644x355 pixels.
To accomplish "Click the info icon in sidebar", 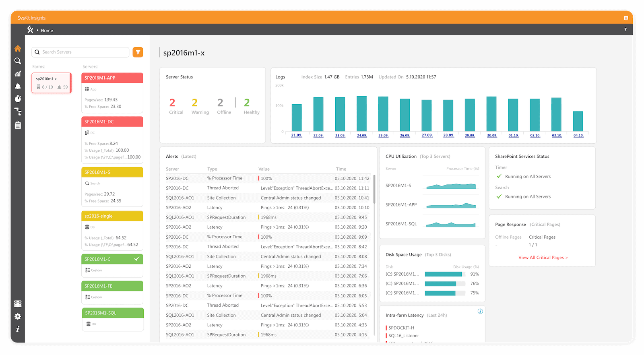I will (x=18, y=329).
